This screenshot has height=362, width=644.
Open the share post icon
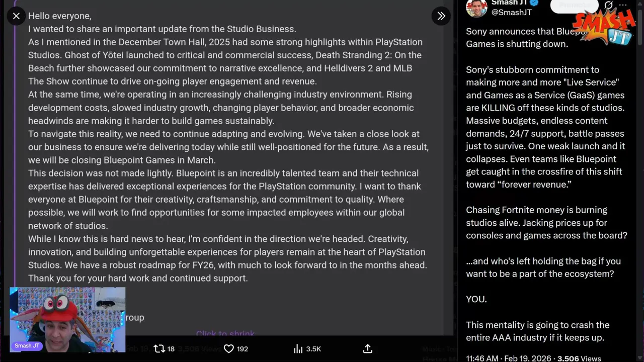point(368,348)
